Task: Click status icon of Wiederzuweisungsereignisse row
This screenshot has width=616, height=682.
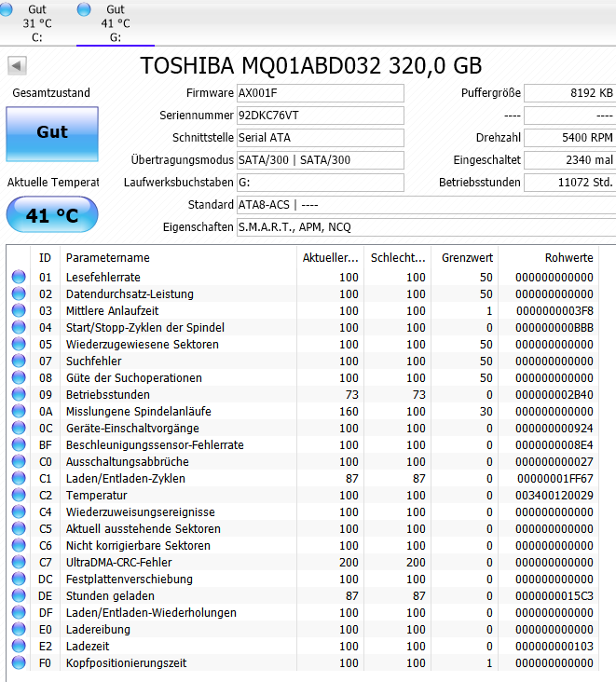Action: (19, 511)
